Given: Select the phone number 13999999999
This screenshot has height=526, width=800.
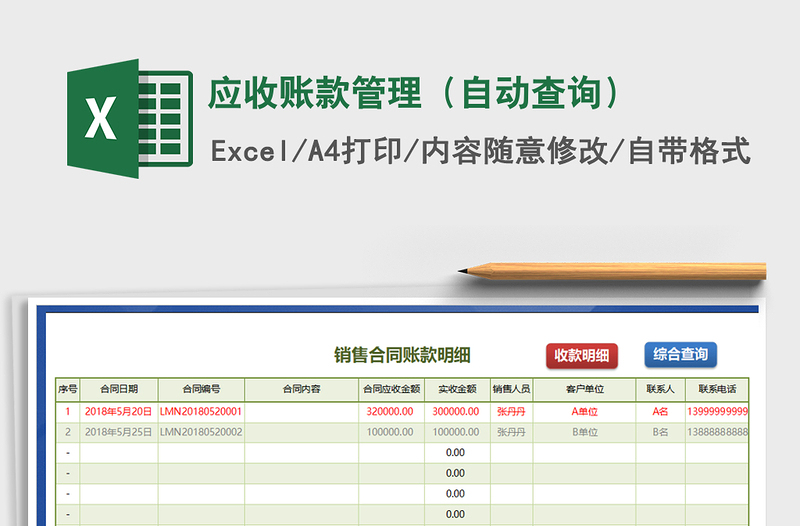Looking at the screenshot, I should coord(717,412).
